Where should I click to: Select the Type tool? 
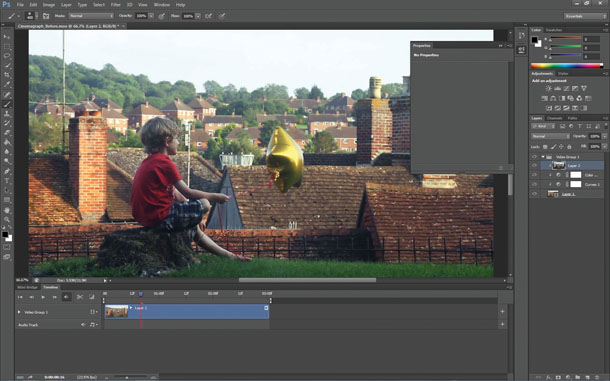(7, 181)
